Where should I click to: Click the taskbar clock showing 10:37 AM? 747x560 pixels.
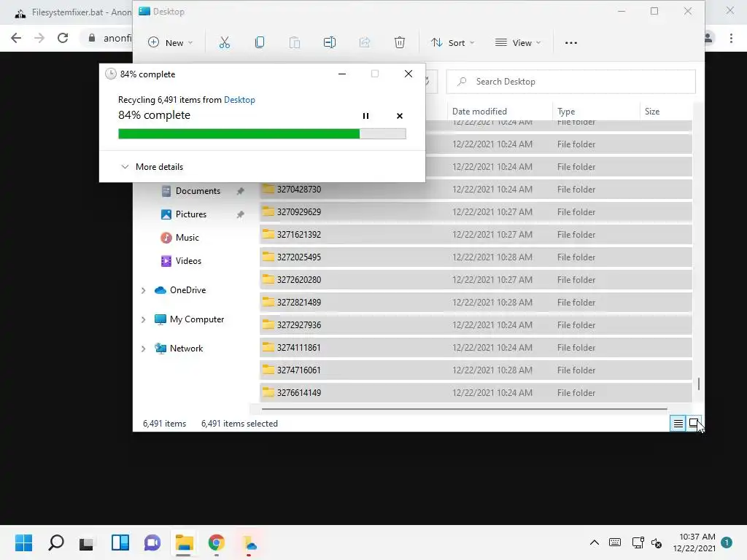(x=694, y=542)
